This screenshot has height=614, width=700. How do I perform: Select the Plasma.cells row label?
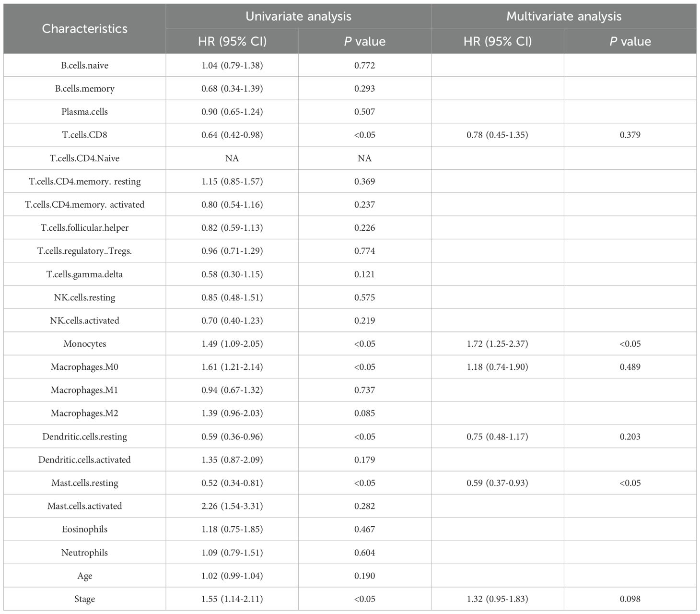click(x=84, y=112)
